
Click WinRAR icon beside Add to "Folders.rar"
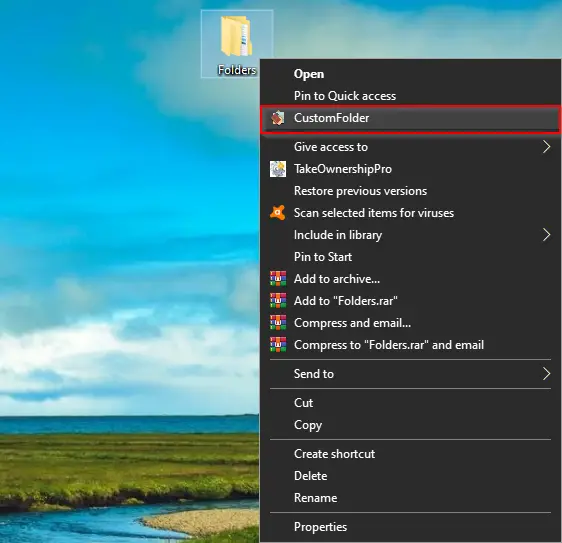(278, 300)
